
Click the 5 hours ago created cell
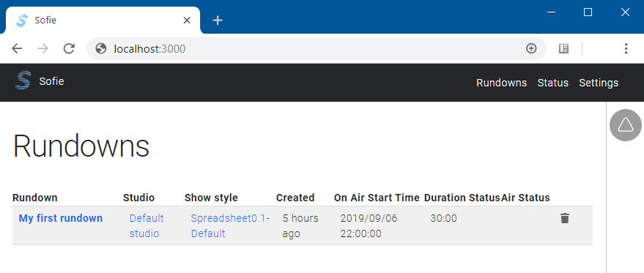point(300,225)
